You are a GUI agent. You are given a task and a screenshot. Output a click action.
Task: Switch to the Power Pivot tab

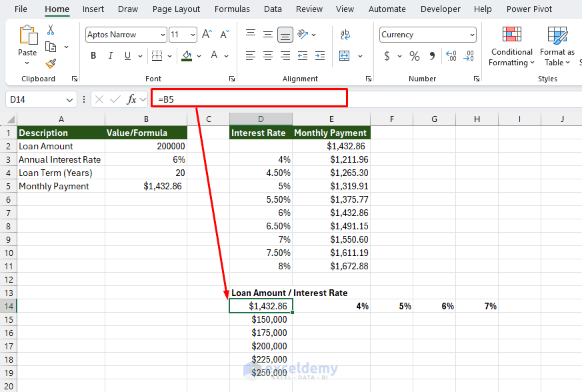[529, 9]
